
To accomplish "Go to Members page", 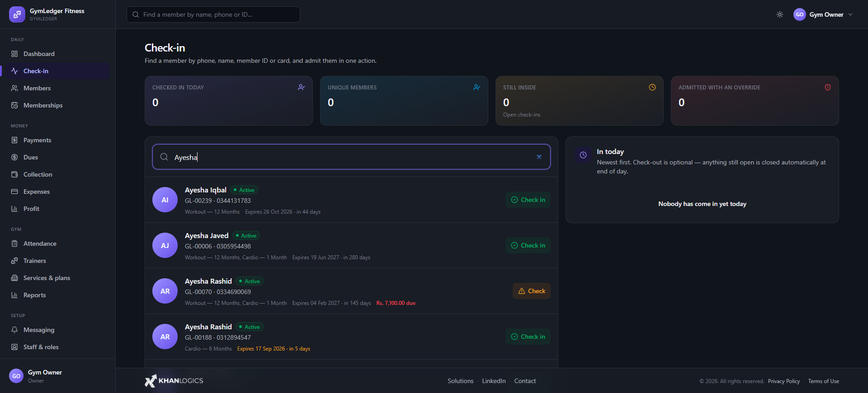I will click(58, 88).
